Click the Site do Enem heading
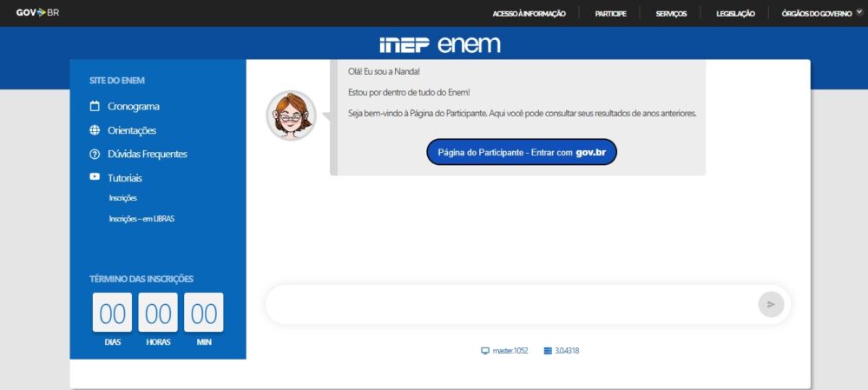The image size is (868, 390). (x=117, y=80)
